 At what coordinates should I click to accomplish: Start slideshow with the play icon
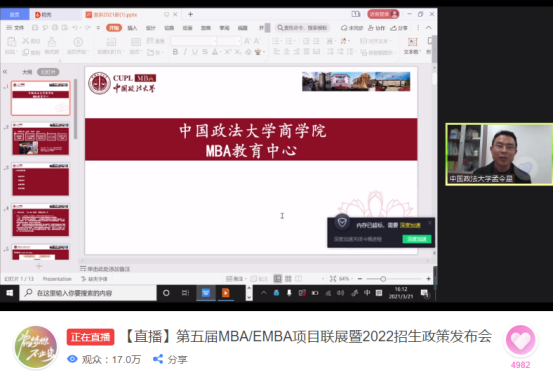point(78,42)
